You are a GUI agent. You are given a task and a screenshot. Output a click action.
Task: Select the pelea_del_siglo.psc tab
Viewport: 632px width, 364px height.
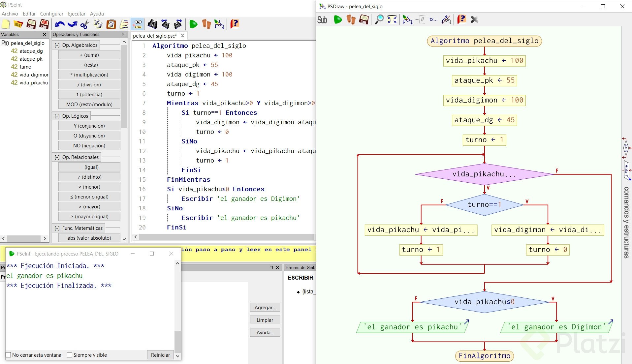point(155,36)
